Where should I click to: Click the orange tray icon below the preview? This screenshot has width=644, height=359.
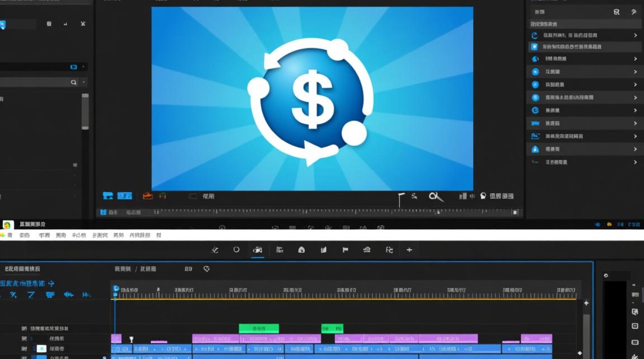coord(148,196)
